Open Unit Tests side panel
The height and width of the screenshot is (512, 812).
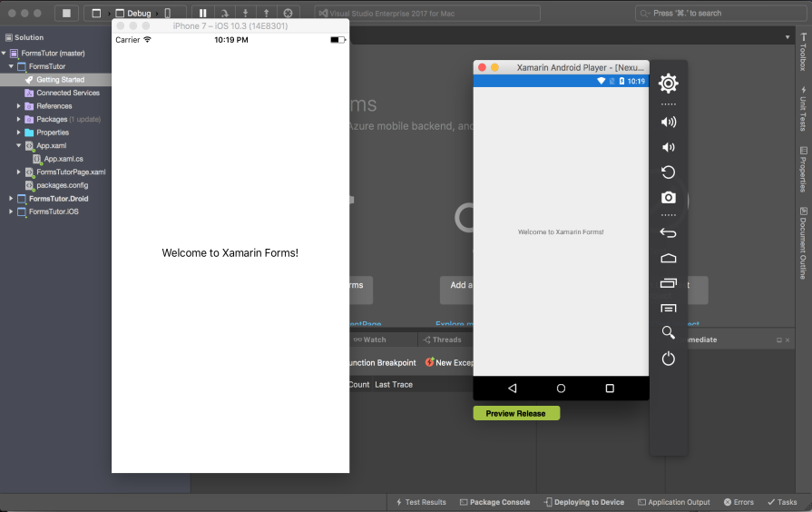click(x=803, y=108)
